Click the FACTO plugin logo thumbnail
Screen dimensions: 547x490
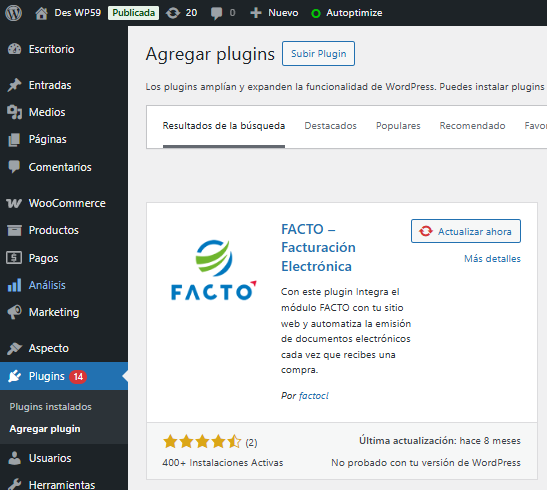coord(213,270)
